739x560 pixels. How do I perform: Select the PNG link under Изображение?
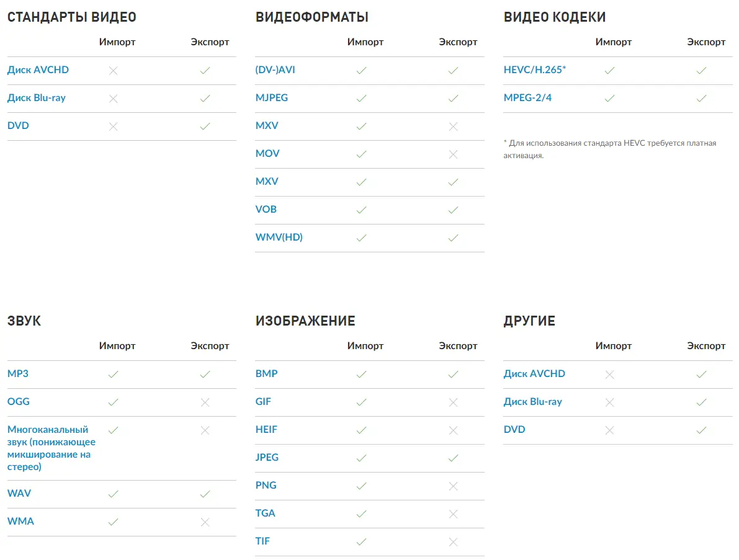266,486
